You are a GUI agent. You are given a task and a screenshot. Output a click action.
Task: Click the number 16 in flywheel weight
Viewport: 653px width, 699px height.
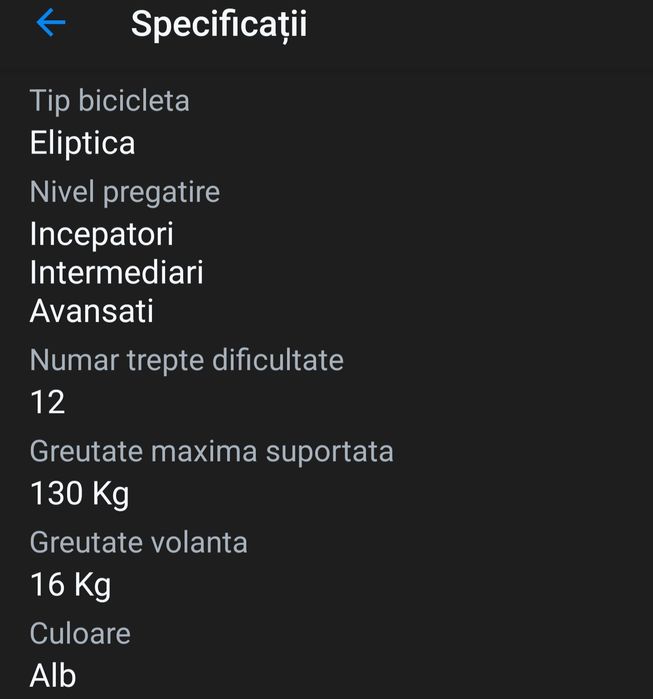coord(47,584)
